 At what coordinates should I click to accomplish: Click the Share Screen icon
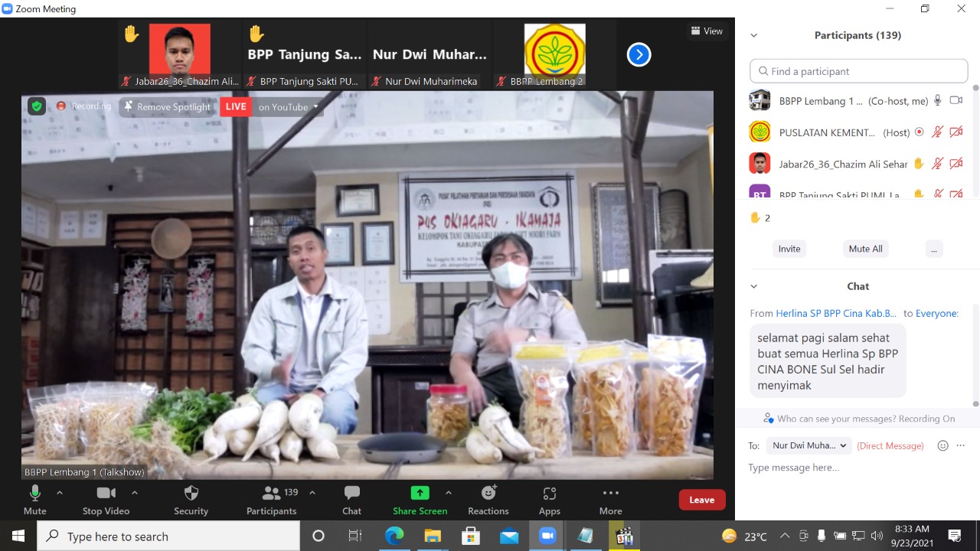pyautogui.click(x=420, y=493)
